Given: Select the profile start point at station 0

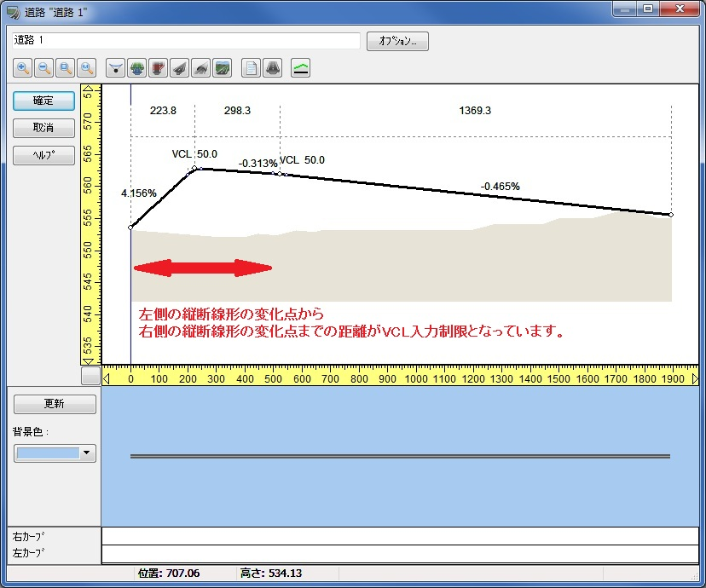Looking at the screenshot, I should 130,228.
